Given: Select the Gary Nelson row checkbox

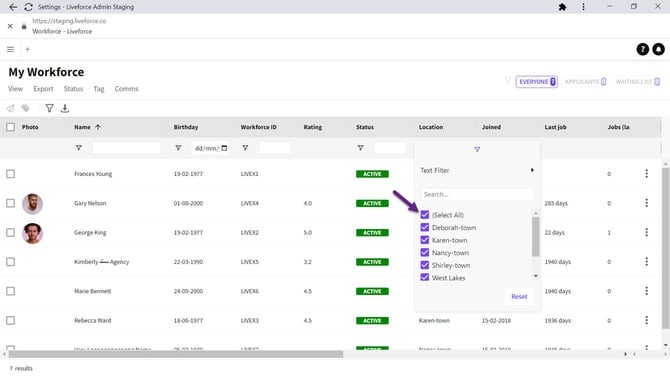Looking at the screenshot, I should point(11,203).
